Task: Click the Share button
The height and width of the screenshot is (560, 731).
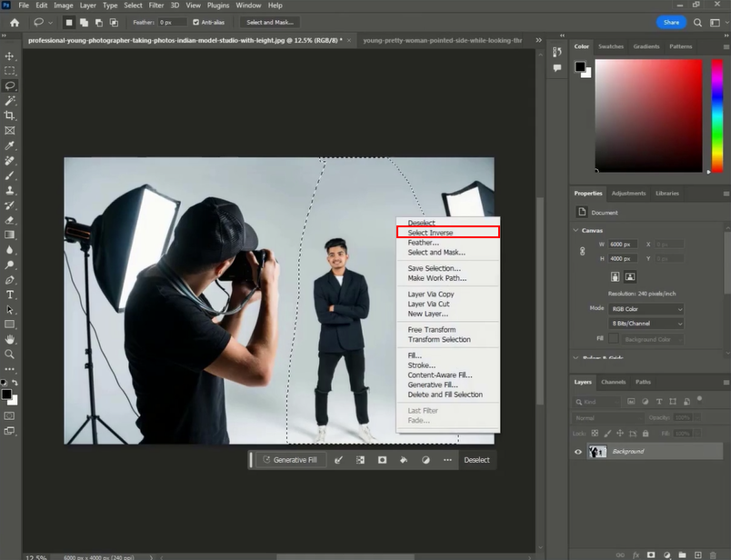Action: 671,23
